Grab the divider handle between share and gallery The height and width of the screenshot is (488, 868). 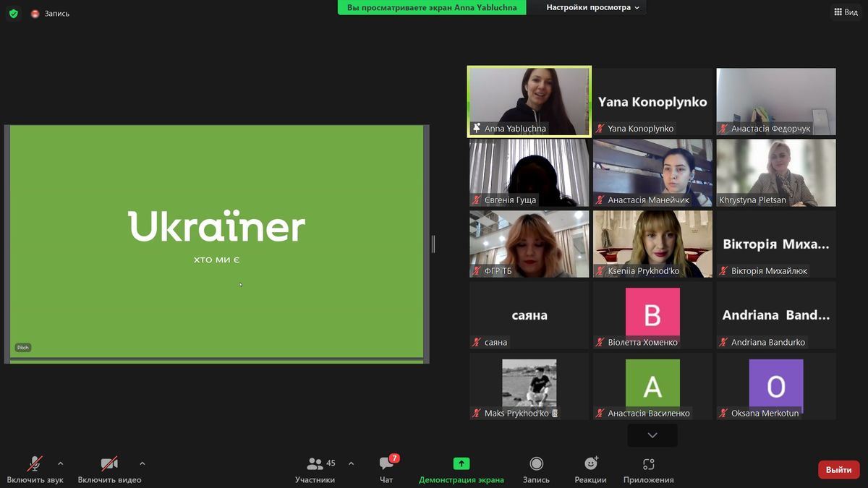433,244
